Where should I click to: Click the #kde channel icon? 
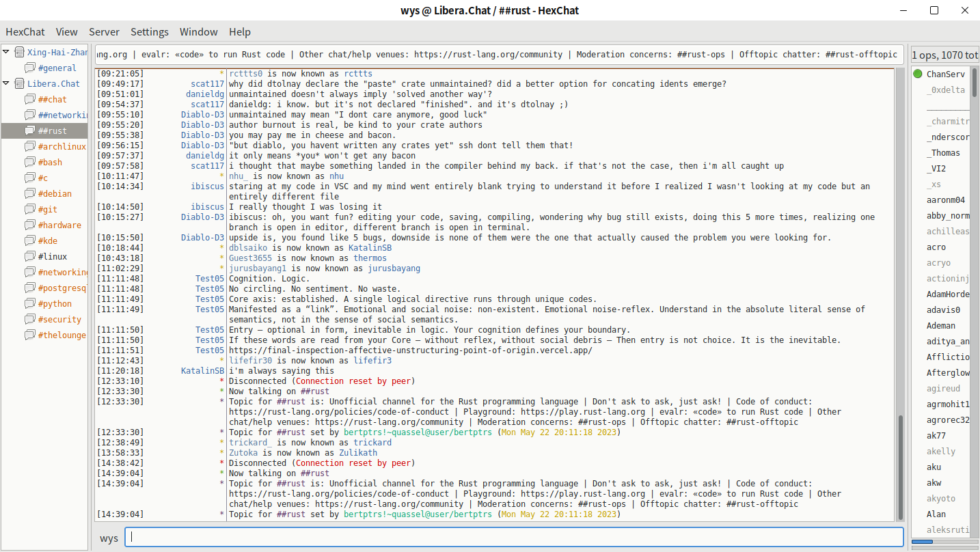click(30, 240)
